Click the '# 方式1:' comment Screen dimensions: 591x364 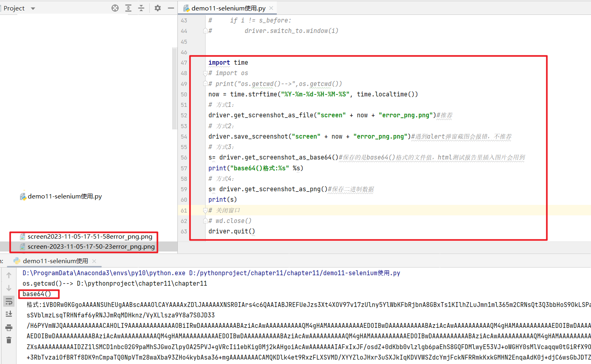pyautogui.click(x=221, y=105)
